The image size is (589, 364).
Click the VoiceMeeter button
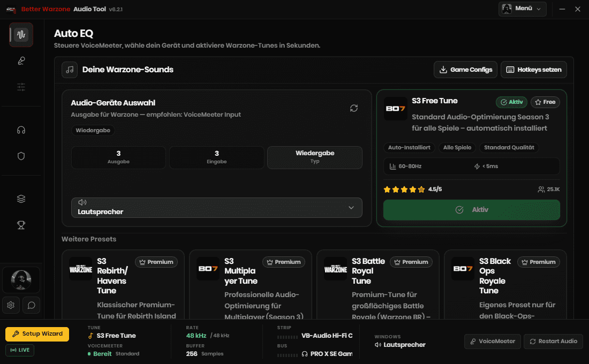(x=493, y=341)
